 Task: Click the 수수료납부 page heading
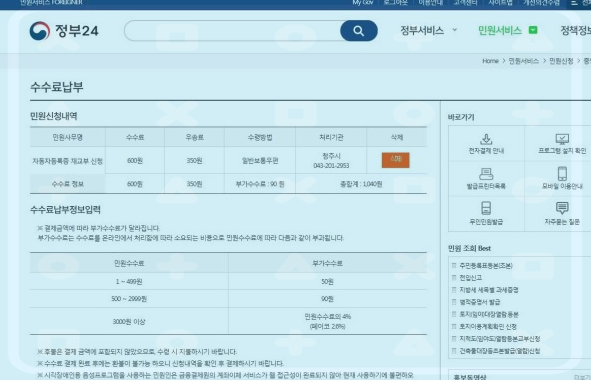[x=57, y=87]
